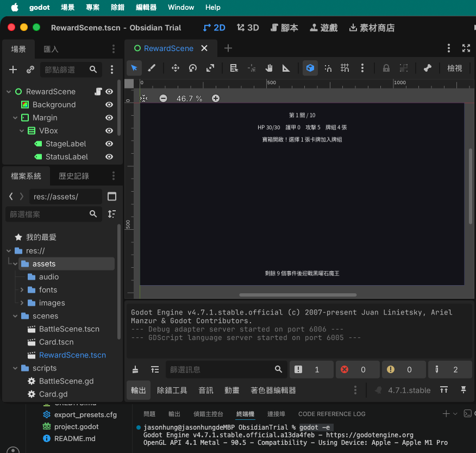
Task: Select the Select Mode arrow tool
Action: click(134, 68)
